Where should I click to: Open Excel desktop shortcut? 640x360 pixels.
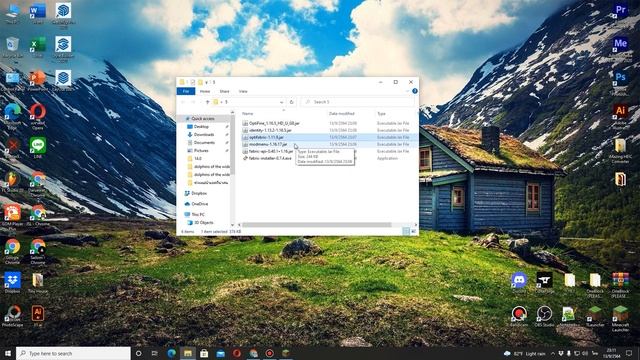click(38, 47)
